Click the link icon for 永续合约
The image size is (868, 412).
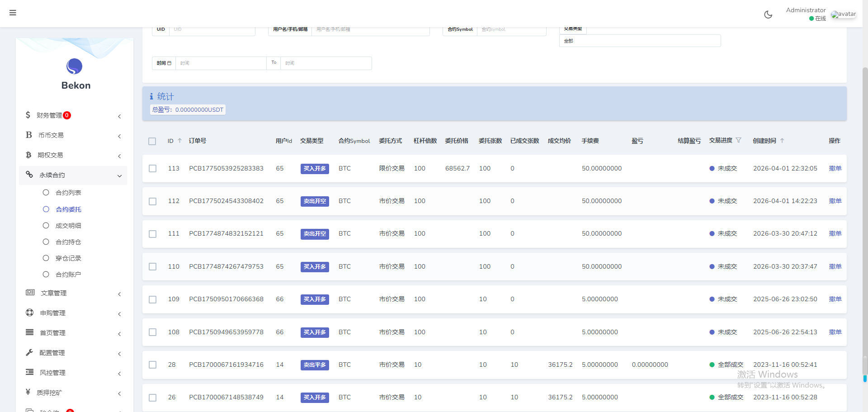point(29,175)
